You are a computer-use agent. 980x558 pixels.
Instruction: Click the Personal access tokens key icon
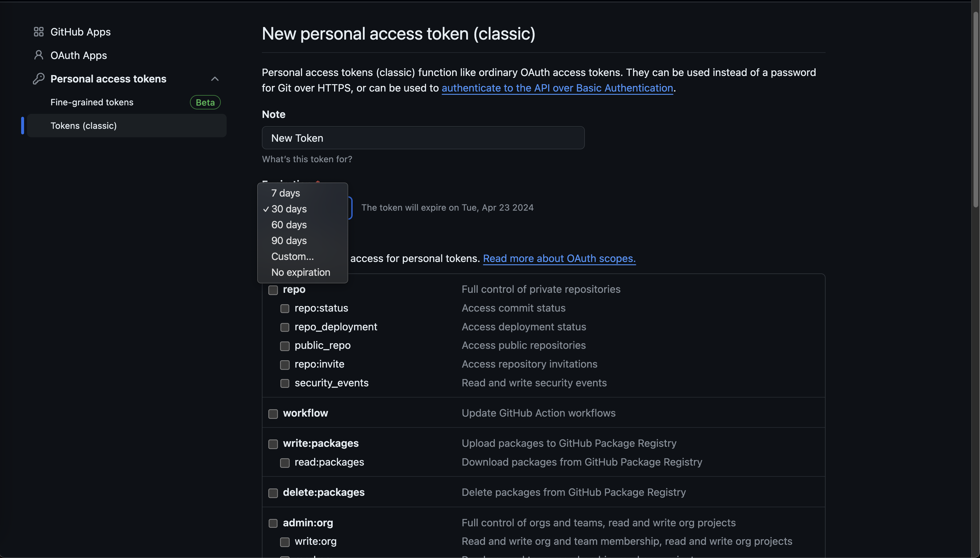click(39, 79)
